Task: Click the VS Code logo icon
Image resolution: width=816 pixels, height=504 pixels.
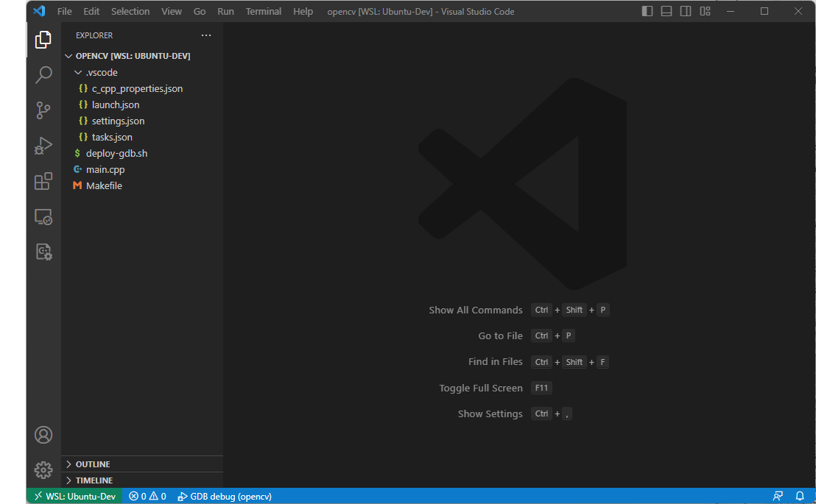Action: (39, 11)
